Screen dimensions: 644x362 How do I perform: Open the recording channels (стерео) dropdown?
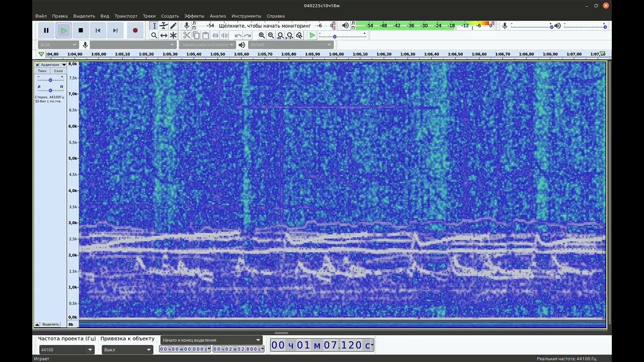click(208, 45)
